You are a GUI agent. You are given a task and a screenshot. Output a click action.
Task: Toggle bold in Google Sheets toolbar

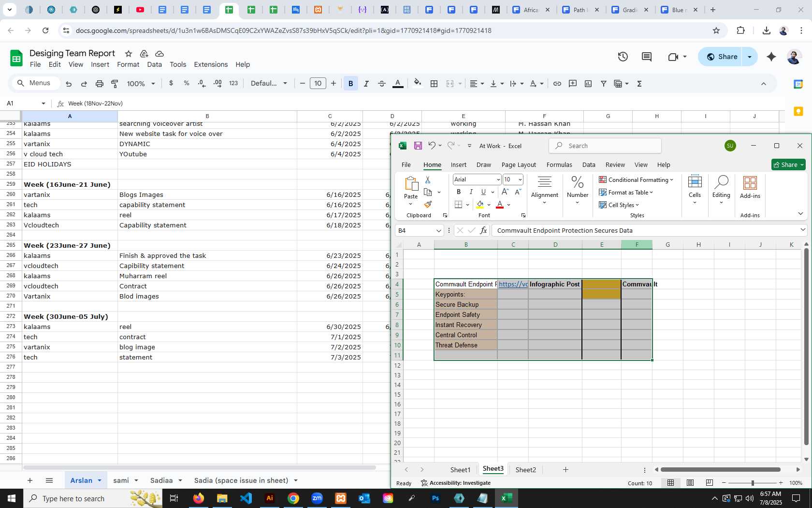351,84
